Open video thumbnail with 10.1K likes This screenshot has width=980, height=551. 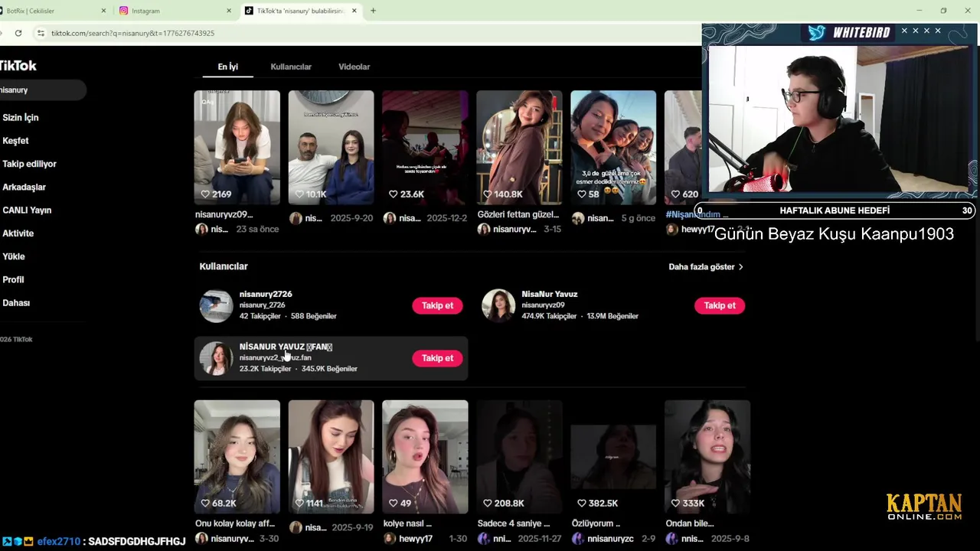pyautogui.click(x=331, y=147)
